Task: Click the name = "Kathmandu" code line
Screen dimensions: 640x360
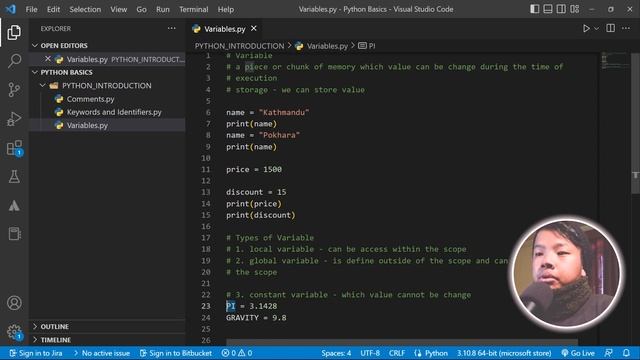Action: 267,112
